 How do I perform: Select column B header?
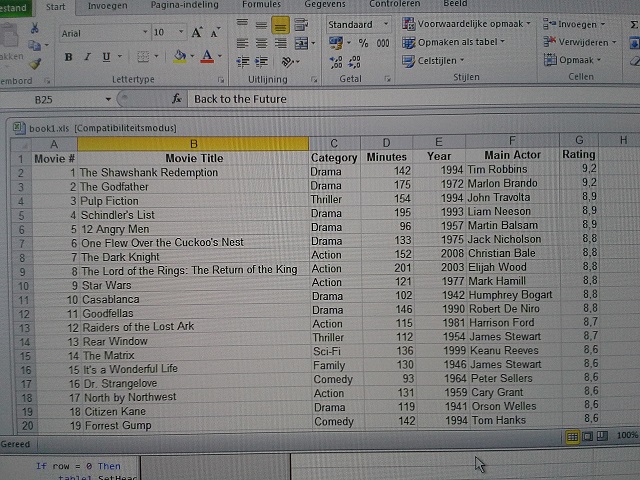coord(193,144)
